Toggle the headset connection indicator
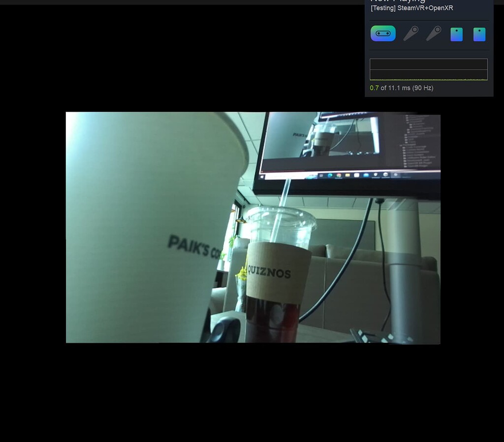Image resolution: width=504 pixels, height=442 pixels. point(383,33)
